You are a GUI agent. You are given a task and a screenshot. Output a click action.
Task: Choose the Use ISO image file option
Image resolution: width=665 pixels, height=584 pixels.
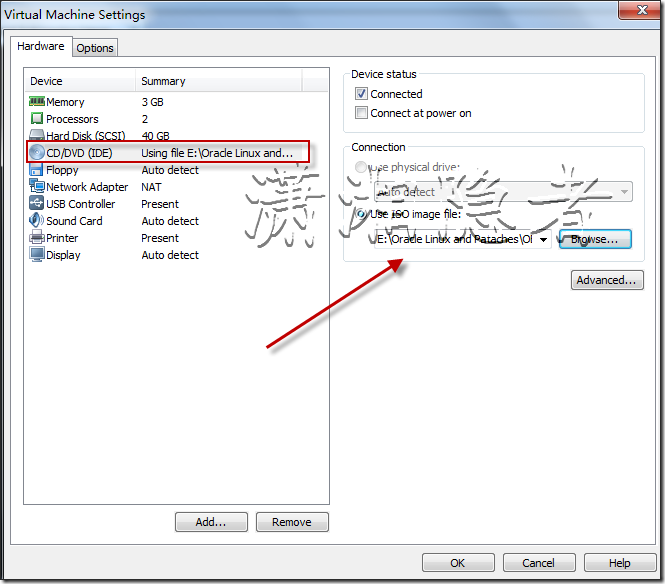coord(361,214)
